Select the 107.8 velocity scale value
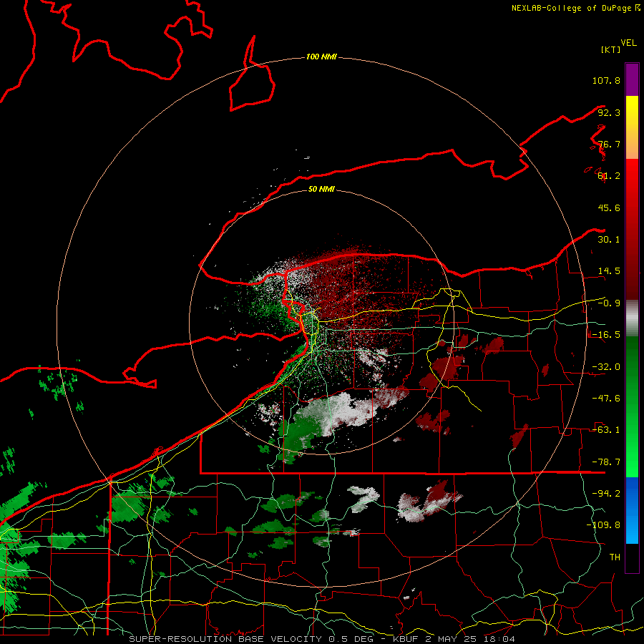Image resolution: width=644 pixels, height=644 pixels. point(606,80)
